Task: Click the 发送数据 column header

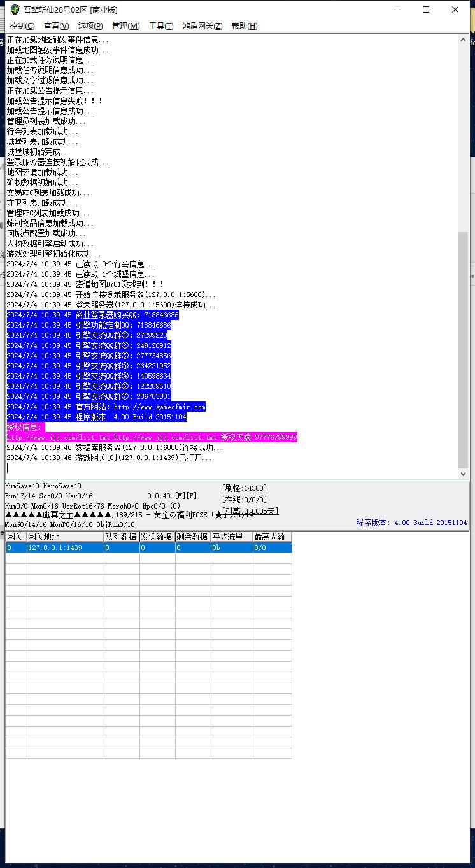Action: 157,537
